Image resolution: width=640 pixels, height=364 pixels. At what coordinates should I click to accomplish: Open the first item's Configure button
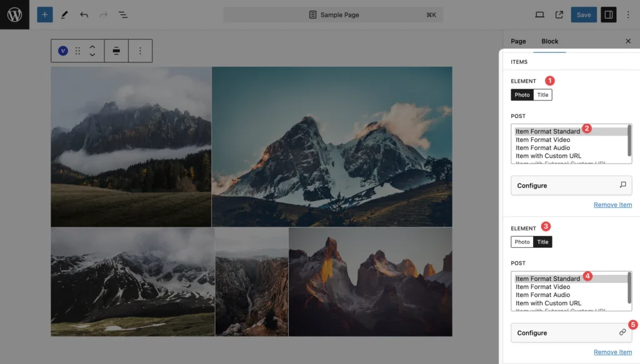click(x=571, y=185)
